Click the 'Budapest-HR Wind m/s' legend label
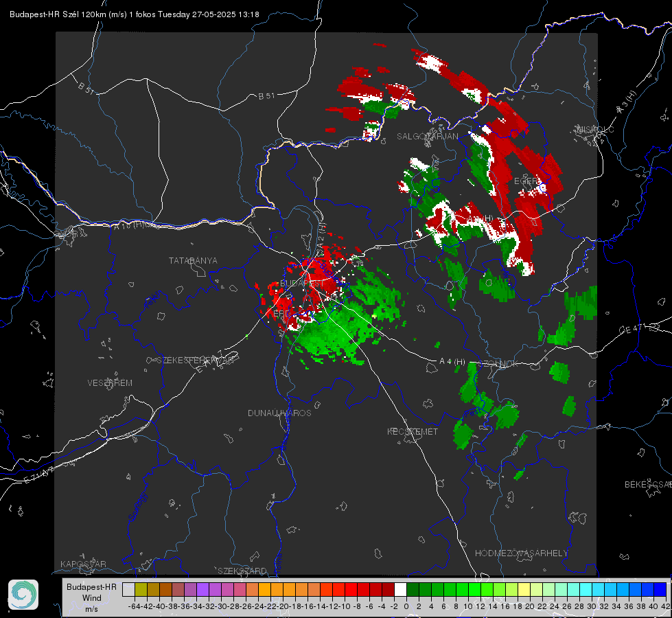The image size is (672, 618). point(92,598)
